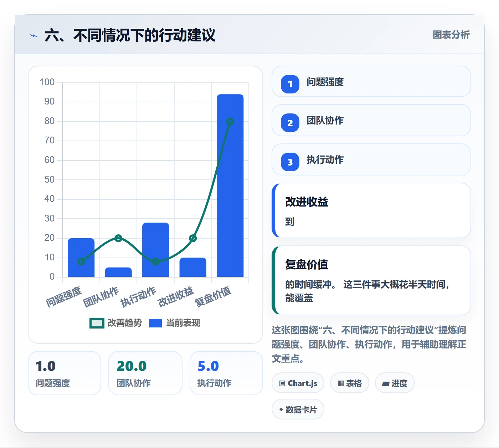Click the summary paragraph starting 这张图围绕
499x448 pixels.
369,344
